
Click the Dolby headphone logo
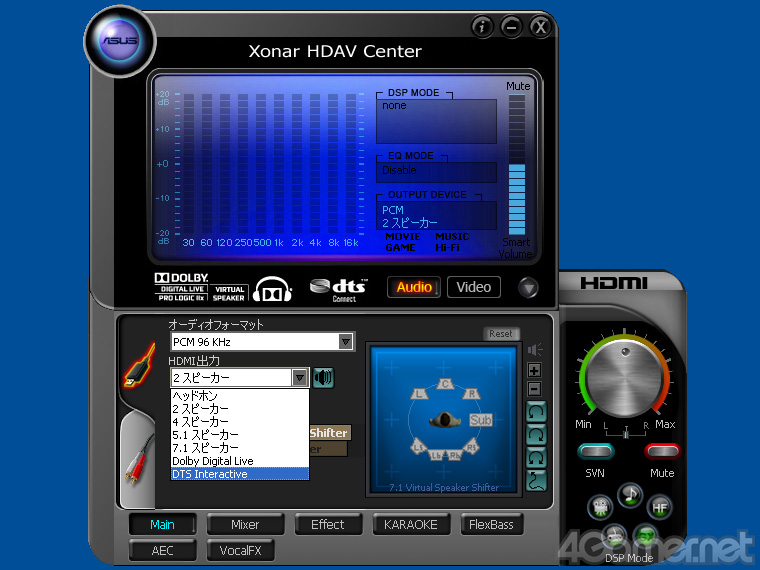pyautogui.click(x=272, y=289)
